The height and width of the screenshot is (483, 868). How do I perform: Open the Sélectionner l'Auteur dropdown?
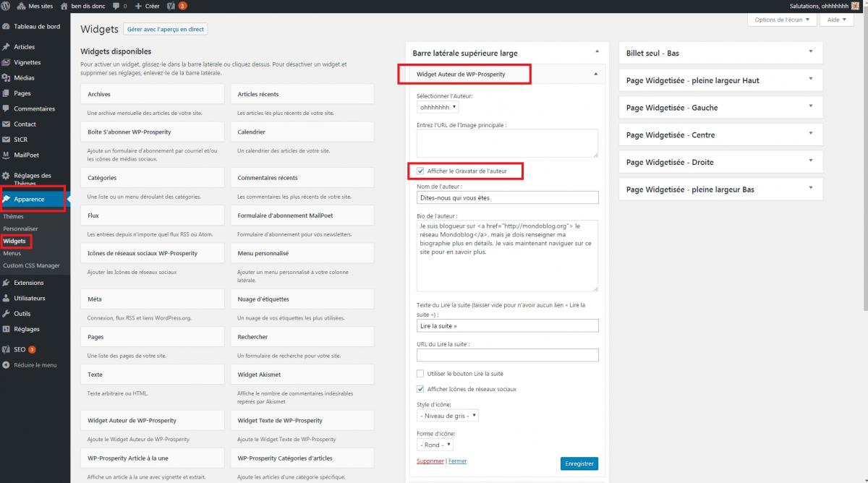pyautogui.click(x=438, y=107)
